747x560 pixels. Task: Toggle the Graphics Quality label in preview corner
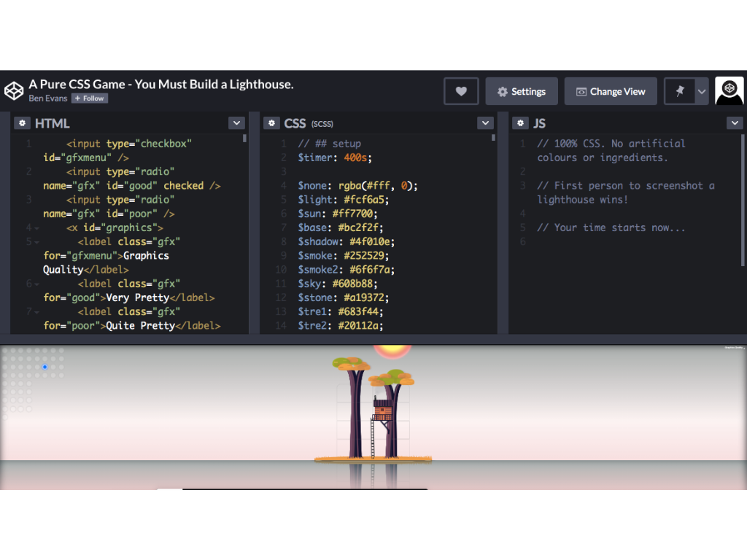732,348
